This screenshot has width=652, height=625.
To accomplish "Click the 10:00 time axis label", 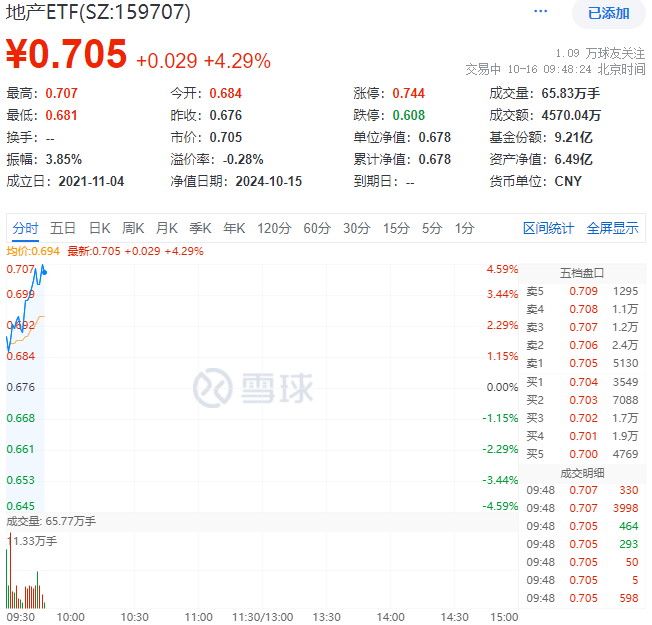I will 70,617.
